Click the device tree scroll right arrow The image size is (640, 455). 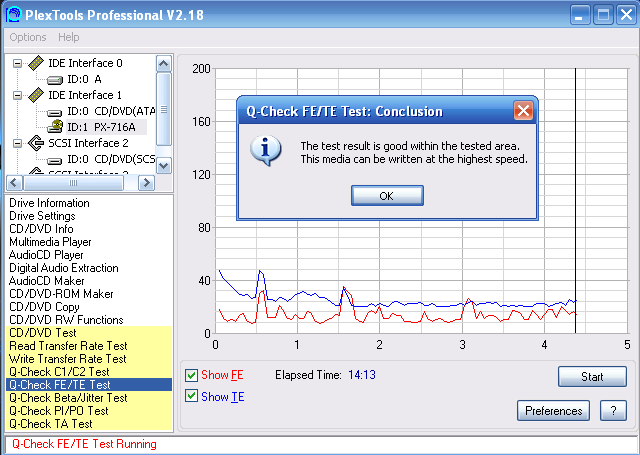coord(147,183)
